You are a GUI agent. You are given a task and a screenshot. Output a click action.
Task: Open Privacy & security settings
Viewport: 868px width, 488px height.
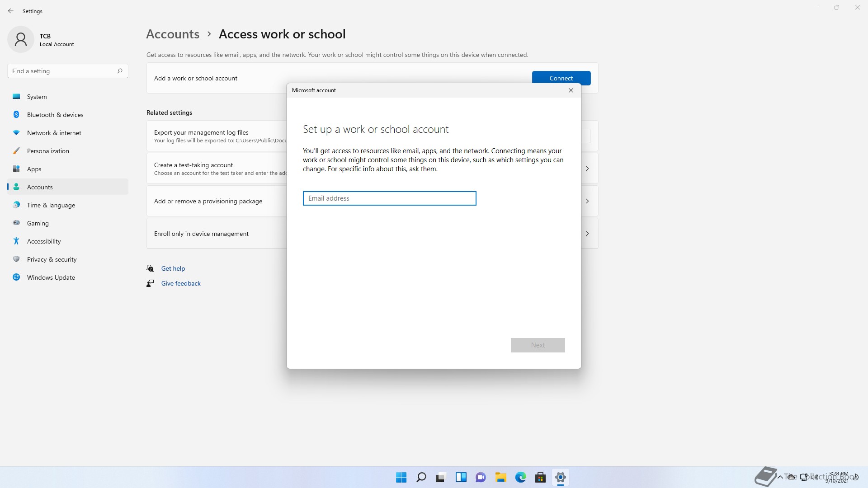68,259
